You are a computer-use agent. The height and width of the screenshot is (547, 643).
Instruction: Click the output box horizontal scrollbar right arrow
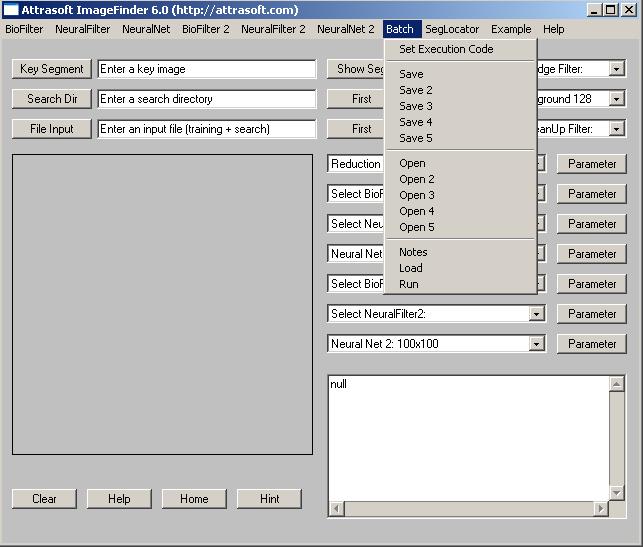pyautogui.click(x=602, y=509)
